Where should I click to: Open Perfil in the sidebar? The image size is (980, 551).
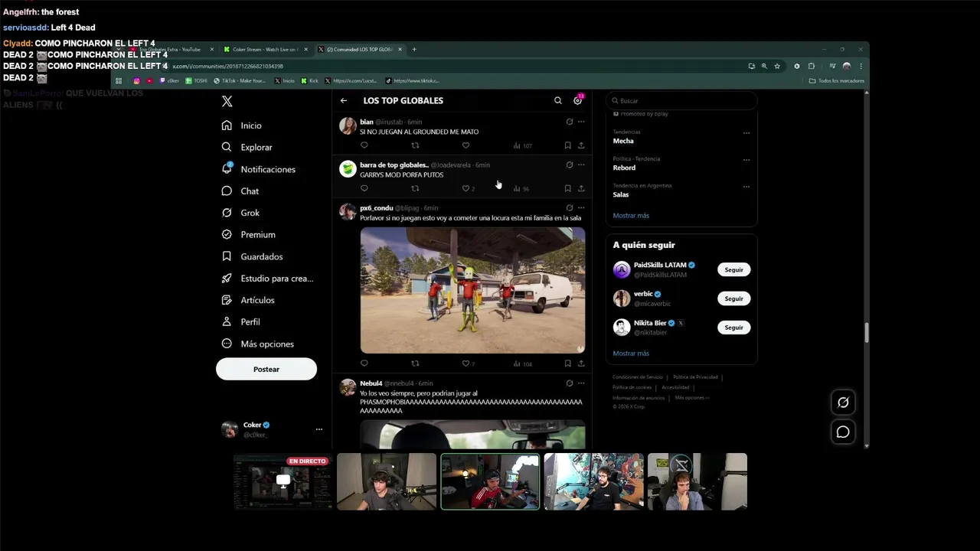click(x=240, y=321)
